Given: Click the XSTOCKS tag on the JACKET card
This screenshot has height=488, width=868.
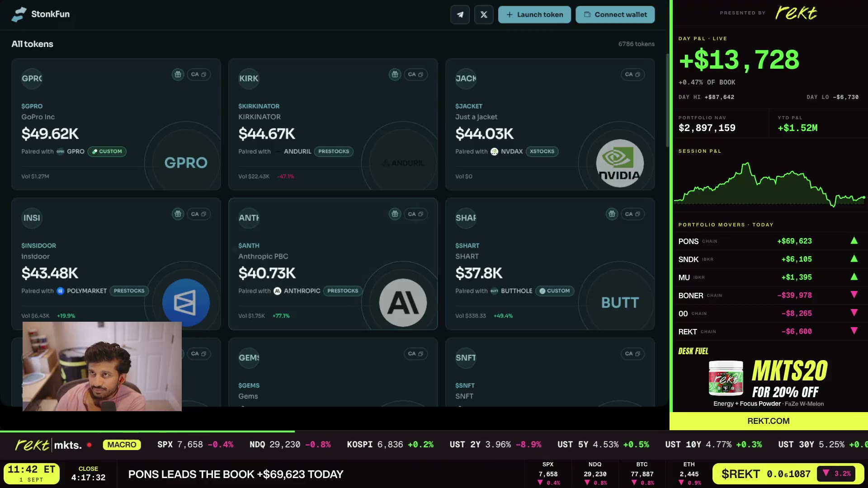Looking at the screenshot, I should (x=542, y=152).
